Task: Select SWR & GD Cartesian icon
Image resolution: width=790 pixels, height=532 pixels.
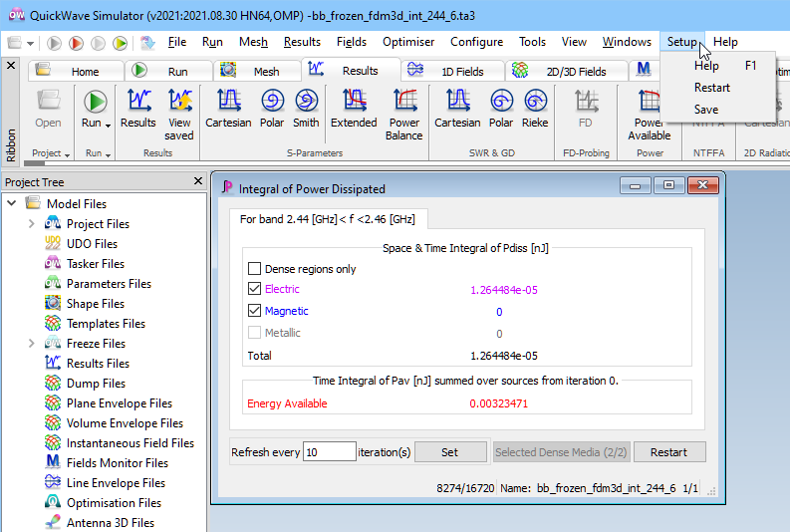Action: point(457,101)
